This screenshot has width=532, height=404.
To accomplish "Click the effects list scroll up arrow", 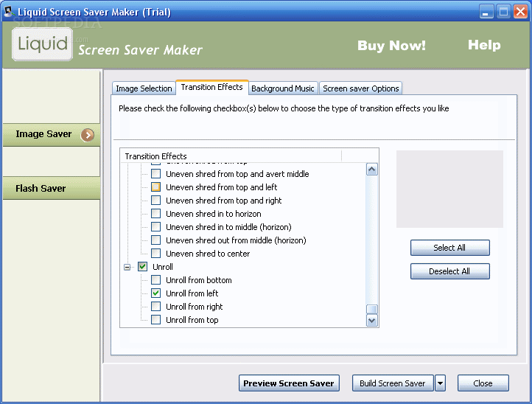I will click(x=372, y=169).
